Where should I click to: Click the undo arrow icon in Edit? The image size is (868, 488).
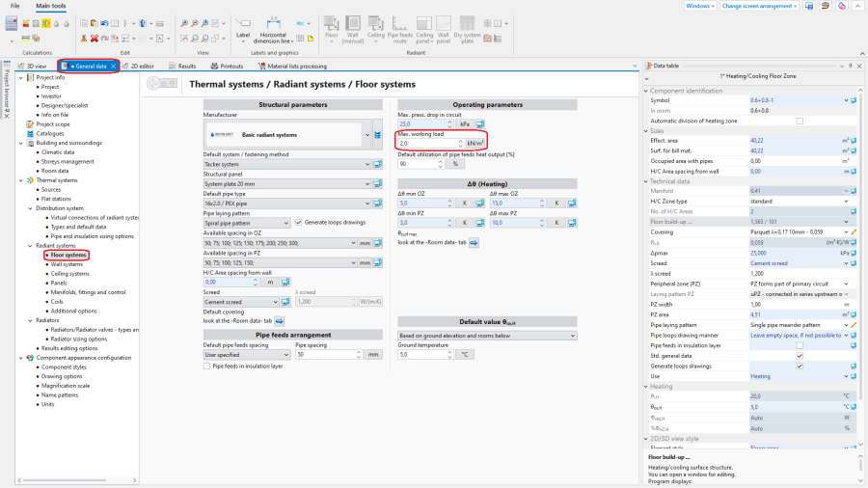pyautogui.click(x=104, y=23)
